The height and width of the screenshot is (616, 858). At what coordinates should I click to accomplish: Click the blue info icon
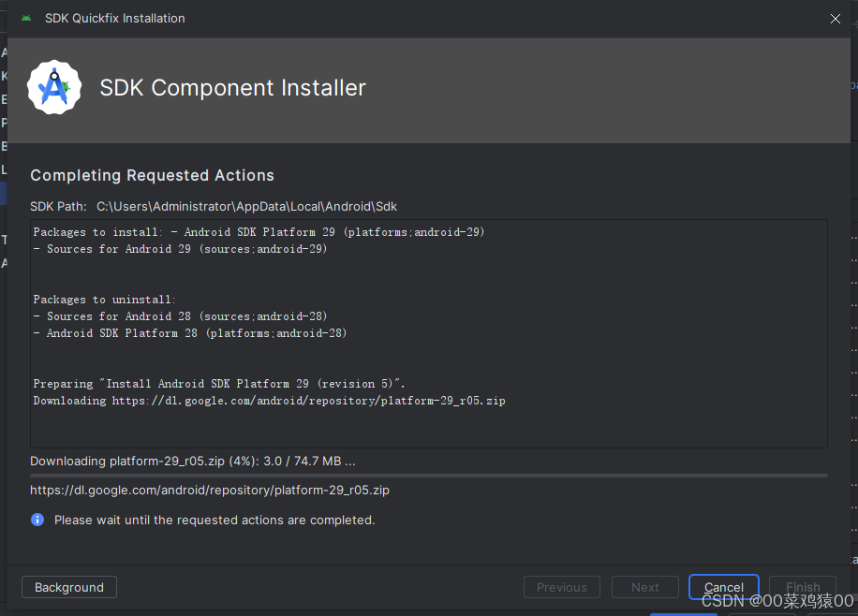(x=37, y=520)
